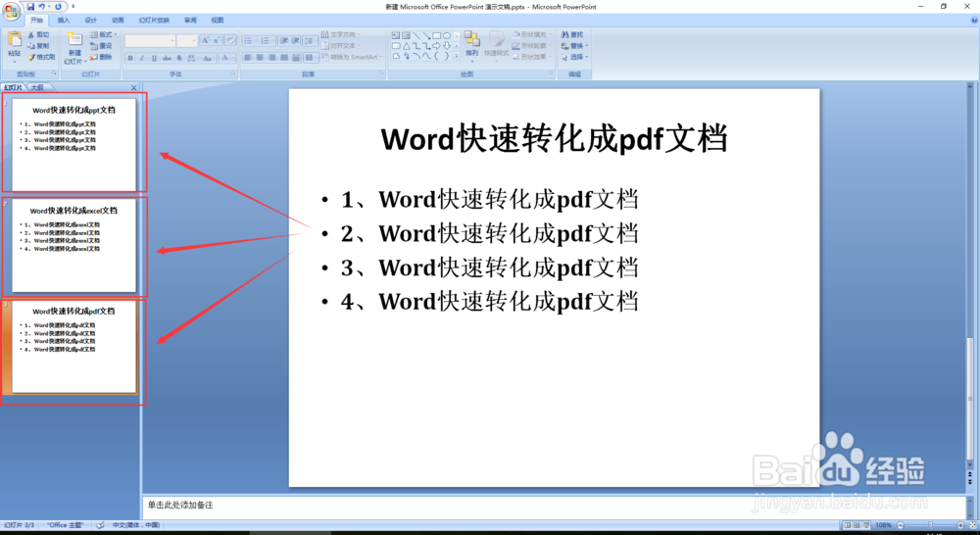Switch to Animations (动画) tab
Image resolution: width=980 pixels, height=535 pixels.
(x=118, y=20)
